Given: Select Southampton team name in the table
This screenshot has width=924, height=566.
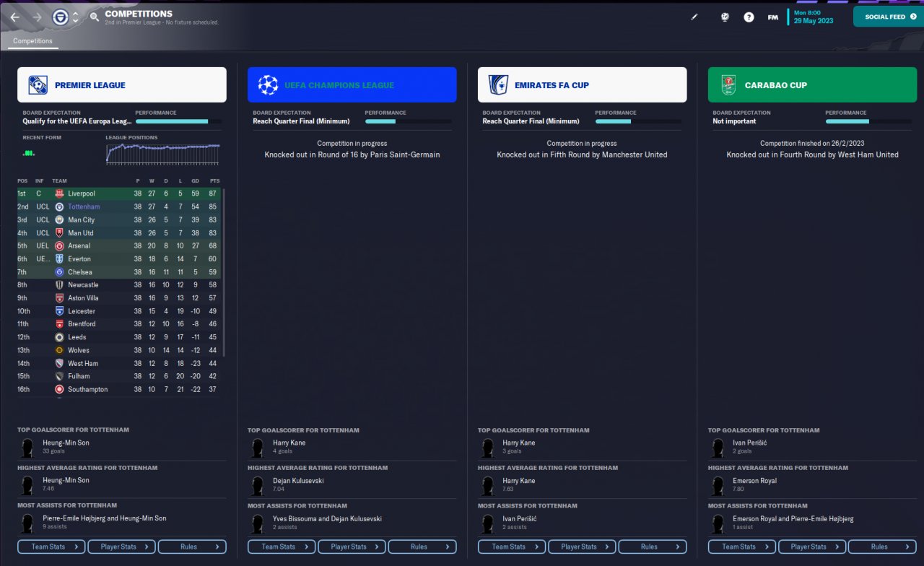Looking at the screenshot, I should 87,389.
